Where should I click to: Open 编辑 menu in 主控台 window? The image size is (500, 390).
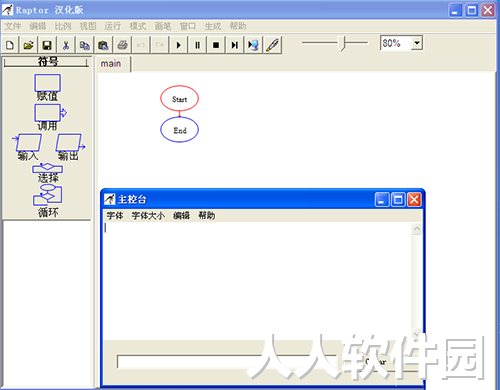coord(181,216)
